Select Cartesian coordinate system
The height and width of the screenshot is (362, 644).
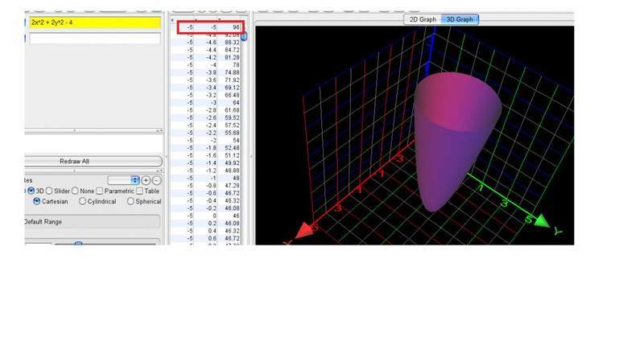(x=37, y=202)
